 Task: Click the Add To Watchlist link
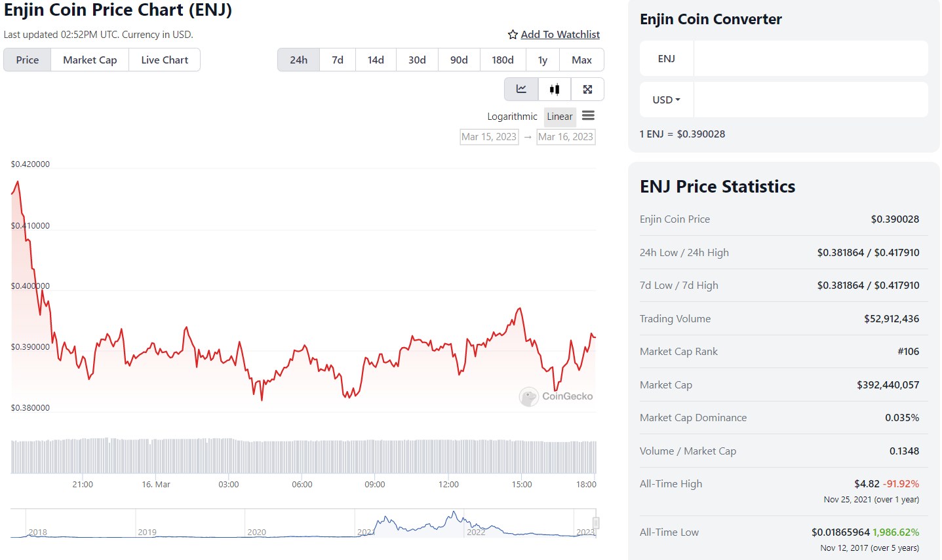560,35
